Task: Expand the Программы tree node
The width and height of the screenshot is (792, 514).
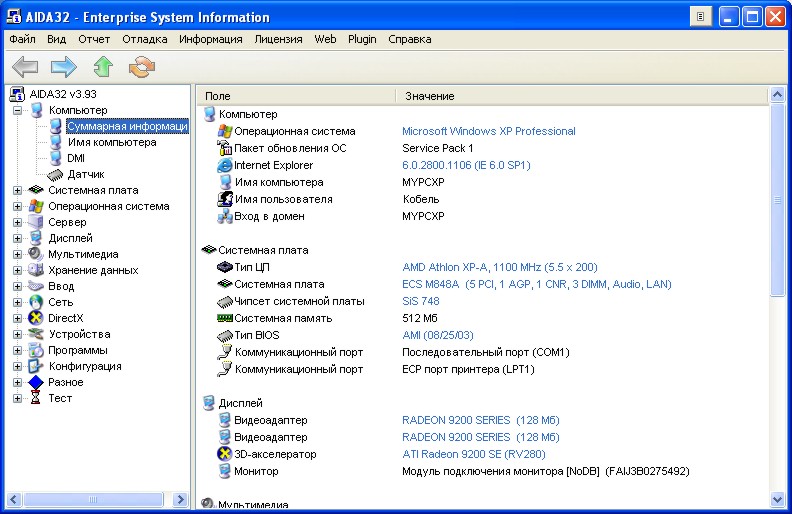Action: pyautogui.click(x=18, y=350)
